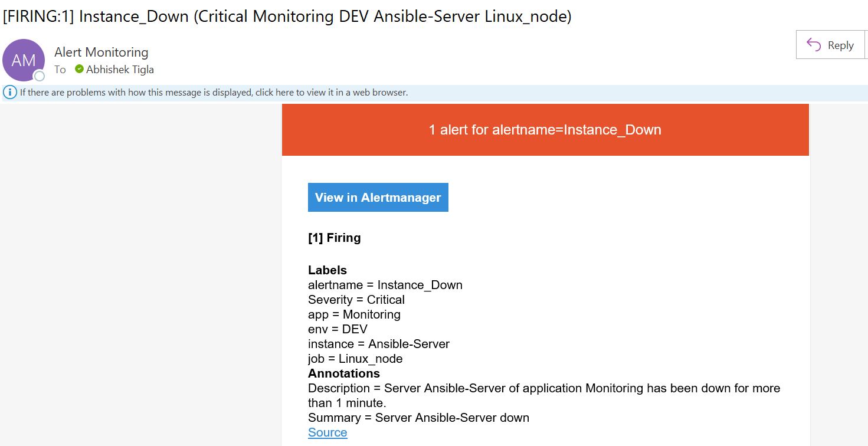Follow the Source hyperlink

(327, 432)
